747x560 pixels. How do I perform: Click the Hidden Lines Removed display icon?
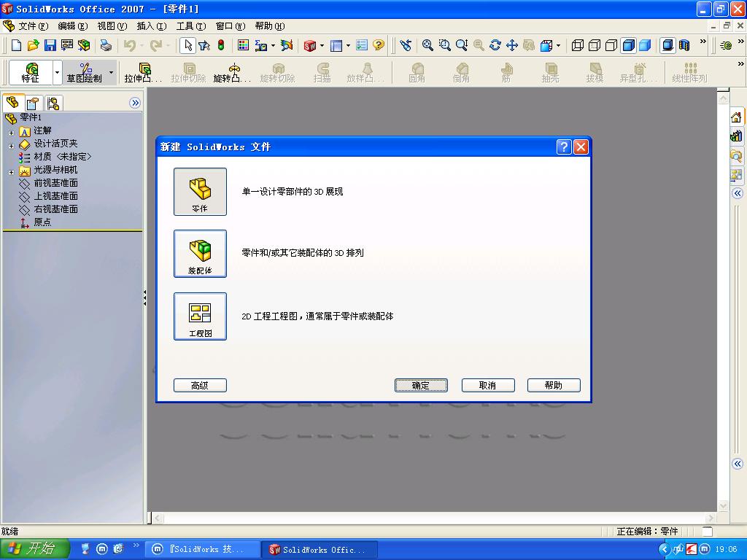611,45
